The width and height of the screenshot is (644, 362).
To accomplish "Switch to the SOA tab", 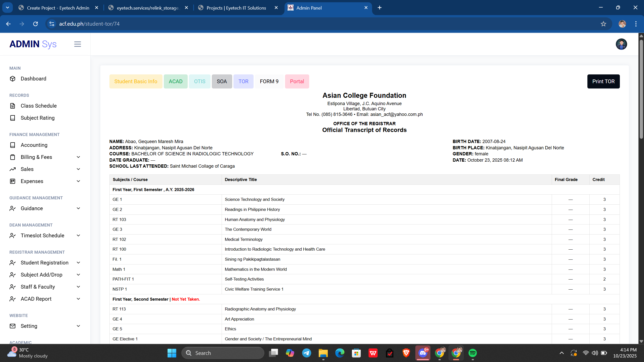I will [x=222, y=81].
